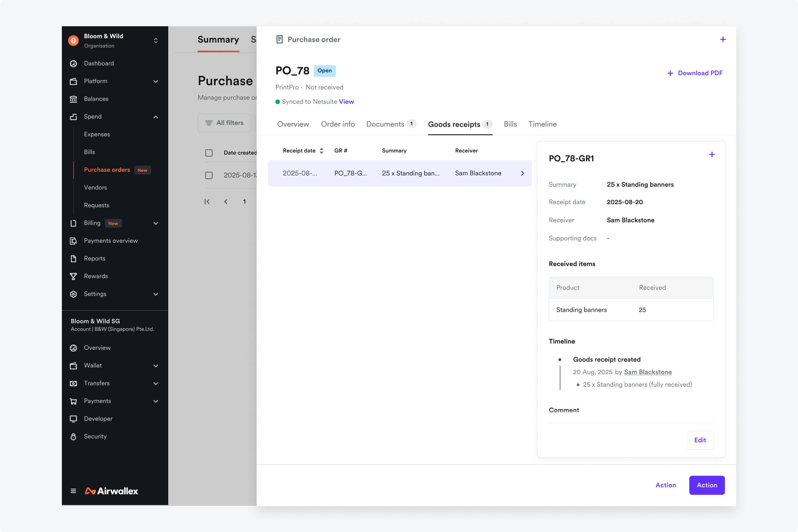Switch to the Order info tab
This screenshot has height=532, width=798.
pos(337,124)
